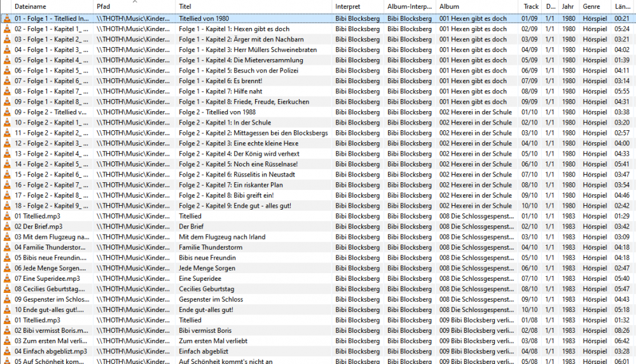636x364 pixels.
Task: Click VLC icon beside '07 - Folge 1 - Kapitel 6_'
Action: tap(7, 81)
